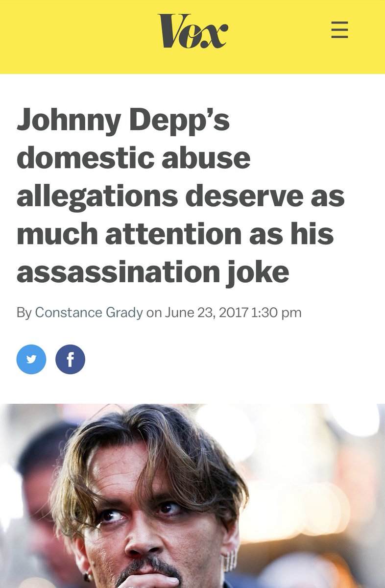Select the "assassination joke" headline line
Screen dimensions: 385x588
(x=153, y=272)
